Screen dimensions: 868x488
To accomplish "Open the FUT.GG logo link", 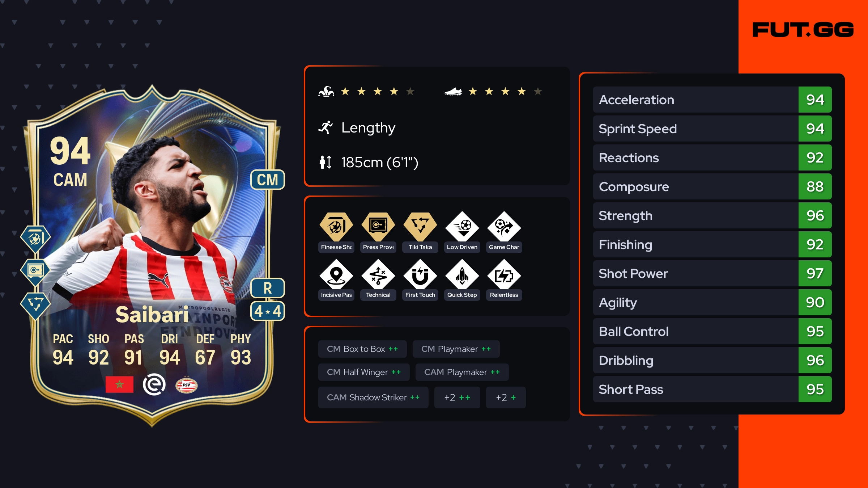I will click(x=803, y=30).
